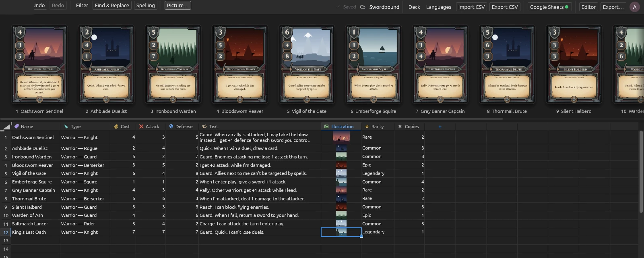Open the user avatar A menu
This screenshot has width=644, height=258.
pyautogui.click(x=635, y=7)
